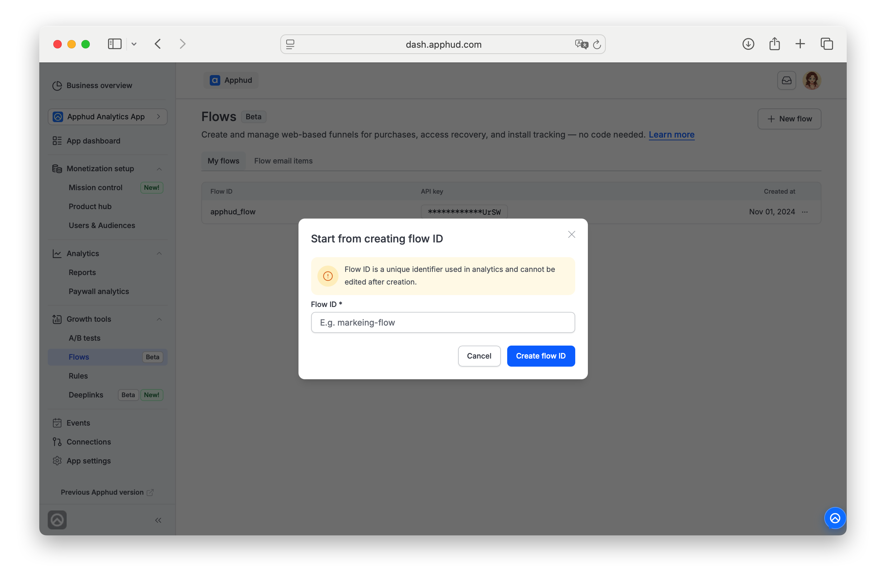This screenshot has height=588, width=886.
Task: Open Connections page
Action: (88, 441)
